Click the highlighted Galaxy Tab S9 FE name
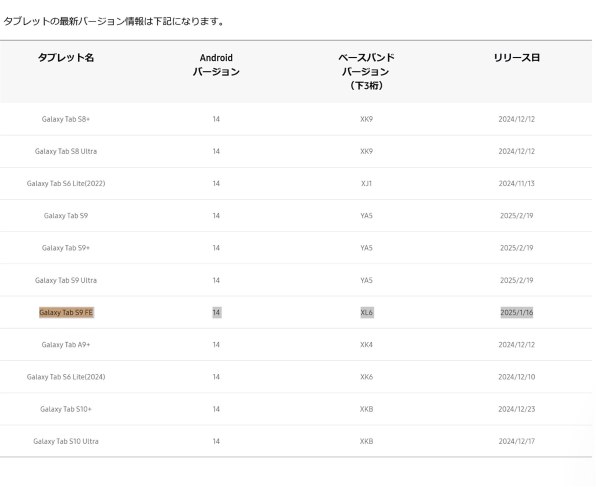The width and height of the screenshot is (596, 487). (66, 313)
